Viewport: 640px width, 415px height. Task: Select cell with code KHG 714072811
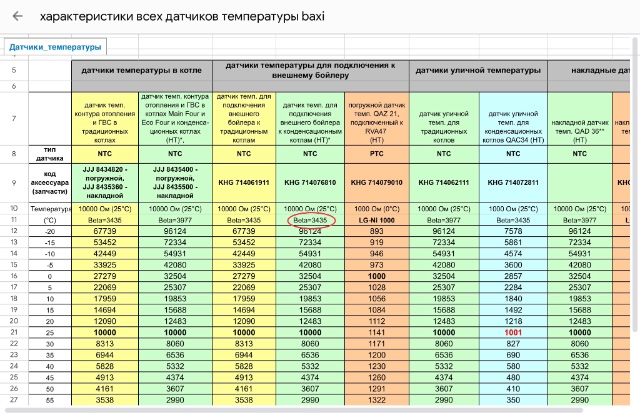(514, 183)
